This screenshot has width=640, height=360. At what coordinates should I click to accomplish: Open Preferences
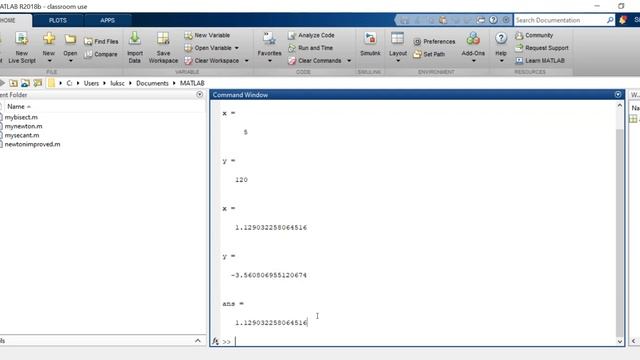[x=434, y=41]
